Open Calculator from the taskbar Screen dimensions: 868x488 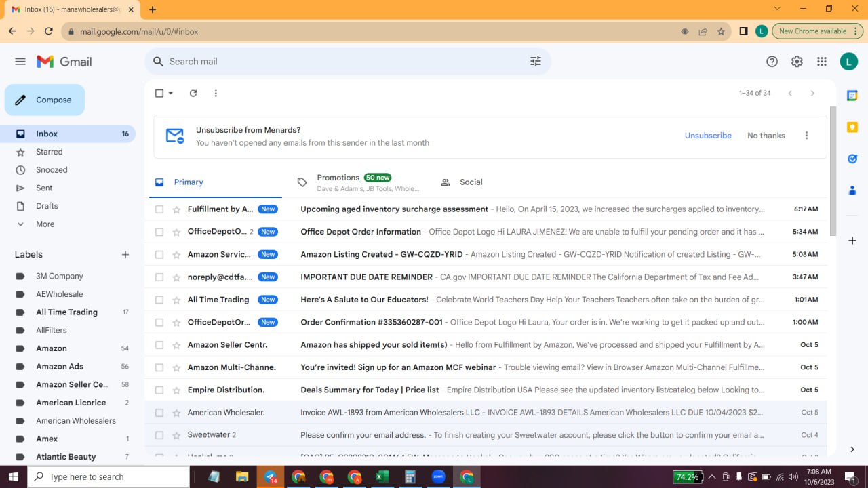(410, 476)
